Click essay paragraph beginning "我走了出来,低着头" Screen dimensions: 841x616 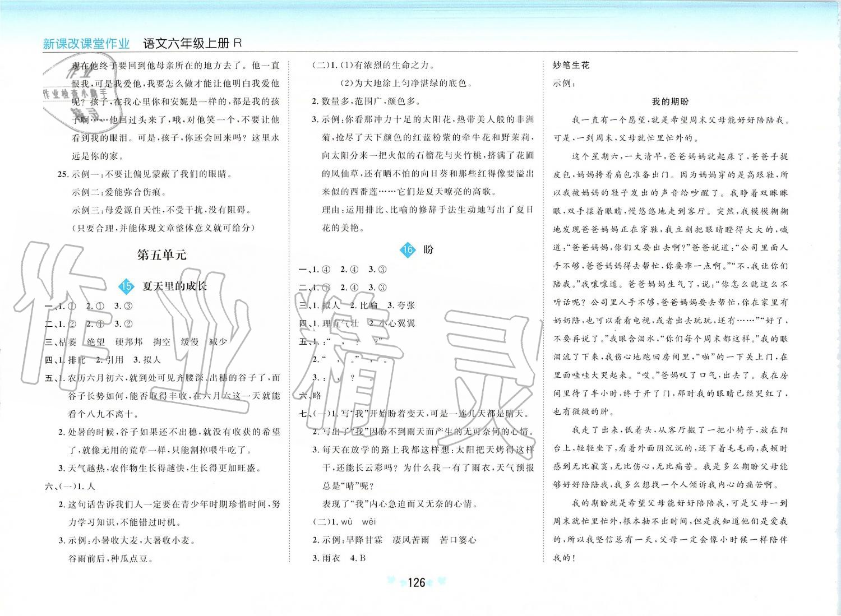coord(671,457)
